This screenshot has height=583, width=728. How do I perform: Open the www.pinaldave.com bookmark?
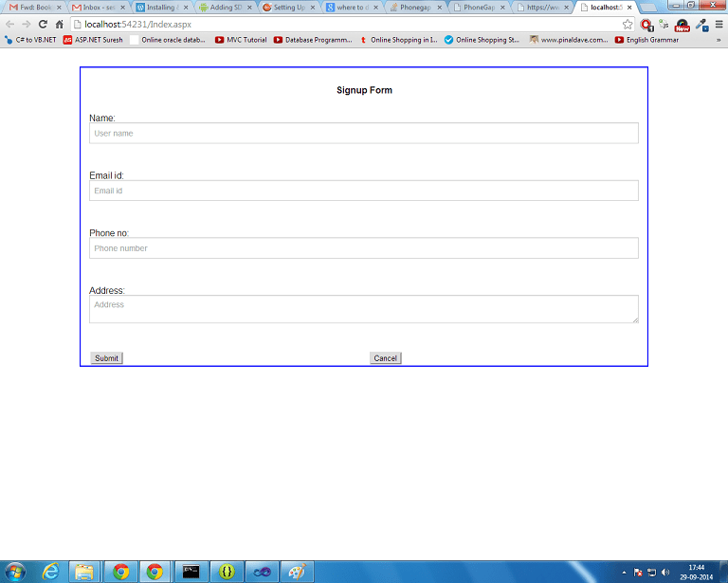569,40
